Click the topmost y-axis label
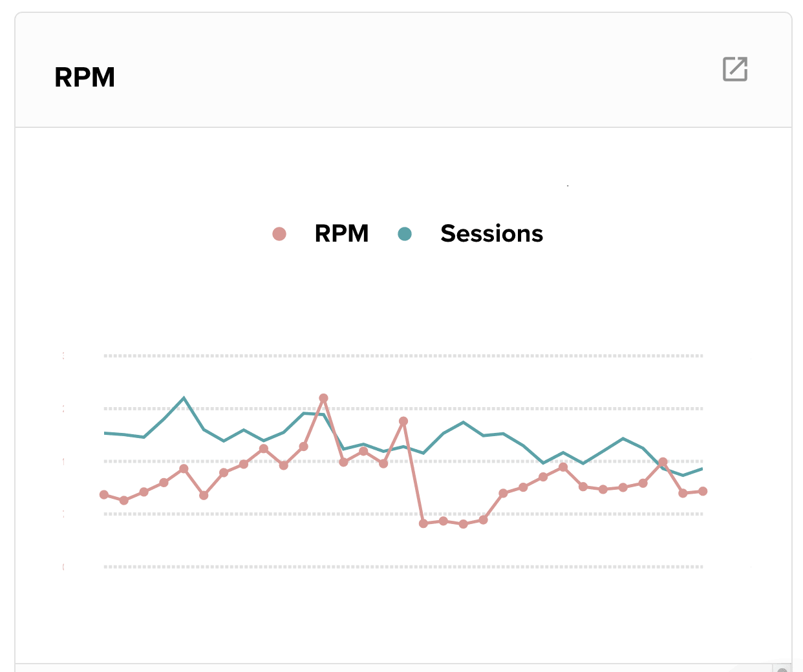Viewport: 803px width, 672px height. (x=63, y=355)
